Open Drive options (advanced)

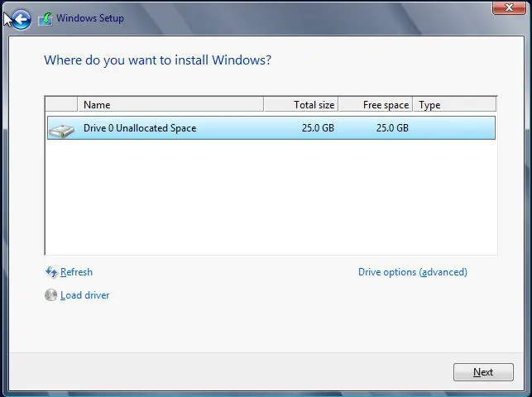[x=413, y=272]
